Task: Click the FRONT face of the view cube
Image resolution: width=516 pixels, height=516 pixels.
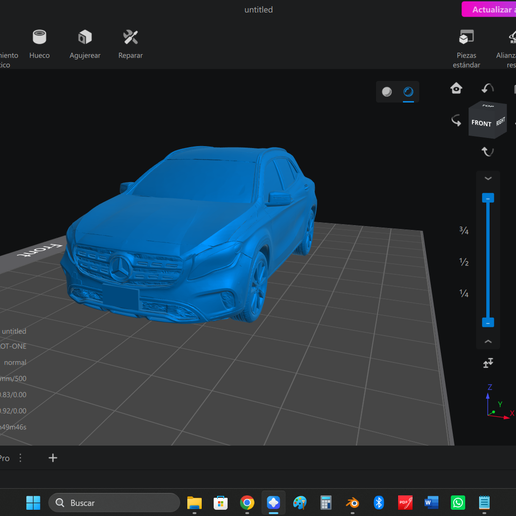Action: coord(481,123)
